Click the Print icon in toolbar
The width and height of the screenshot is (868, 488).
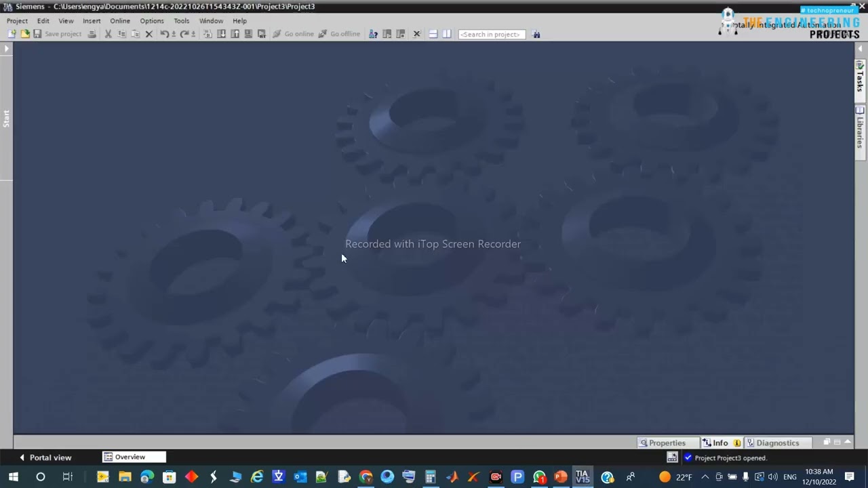tap(92, 34)
